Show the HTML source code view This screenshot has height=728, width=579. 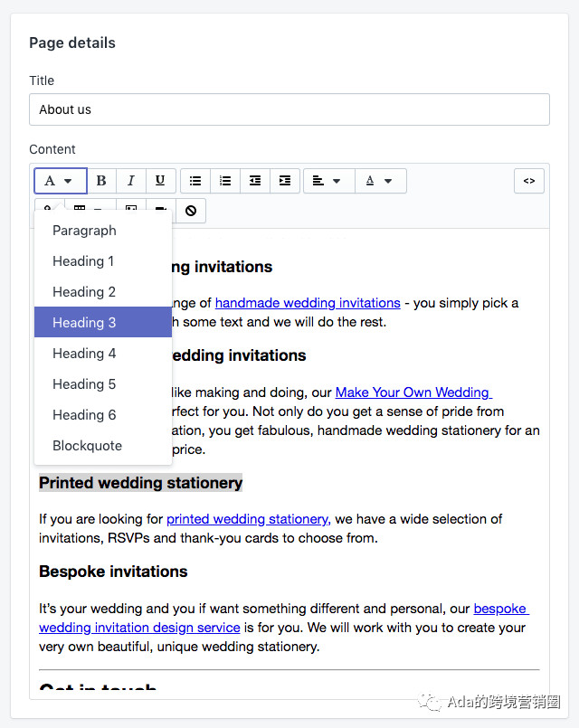tap(529, 180)
